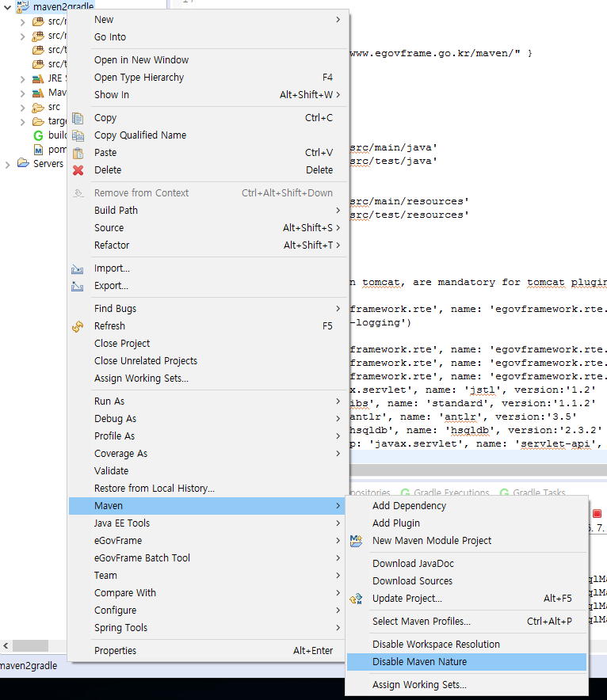The width and height of the screenshot is (607, 700).
Task: Collapse the maven2gradle project node
Action: [8, 7]
